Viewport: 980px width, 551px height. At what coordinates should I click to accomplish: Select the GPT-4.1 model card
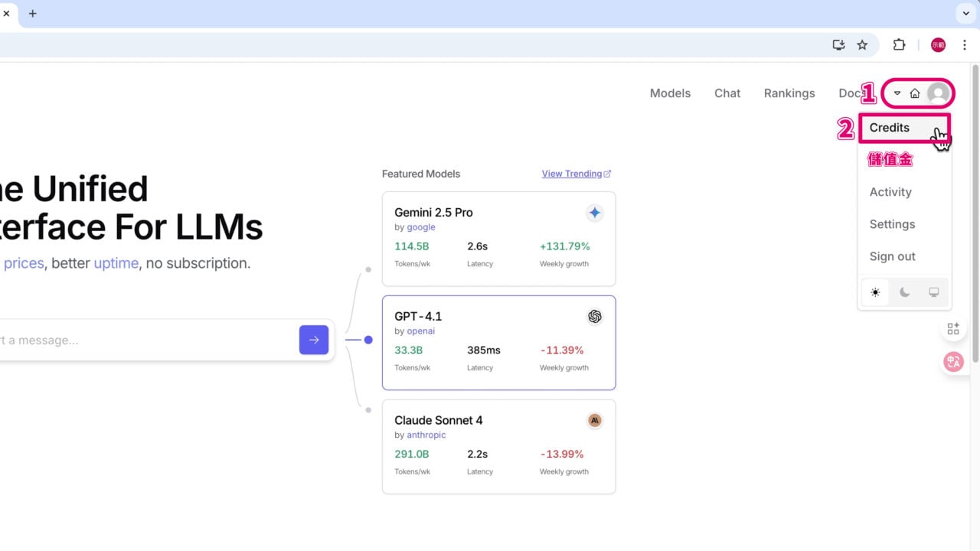click(x=498, y=343)
